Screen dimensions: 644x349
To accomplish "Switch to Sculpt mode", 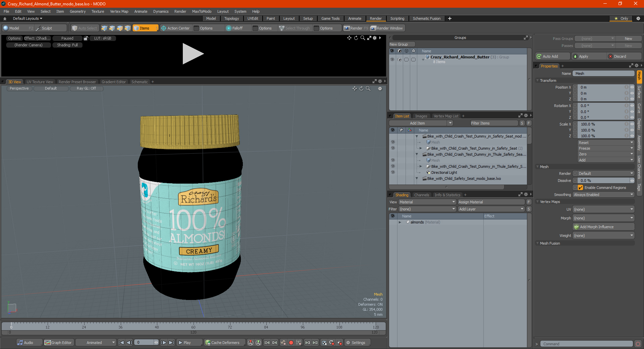I will point(50,28).
